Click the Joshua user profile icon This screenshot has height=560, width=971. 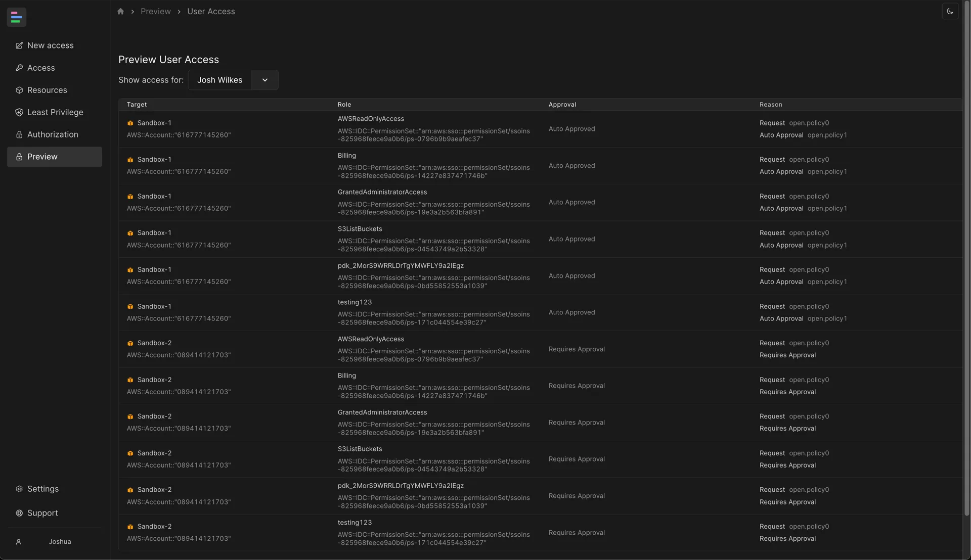tap(19, 542)
